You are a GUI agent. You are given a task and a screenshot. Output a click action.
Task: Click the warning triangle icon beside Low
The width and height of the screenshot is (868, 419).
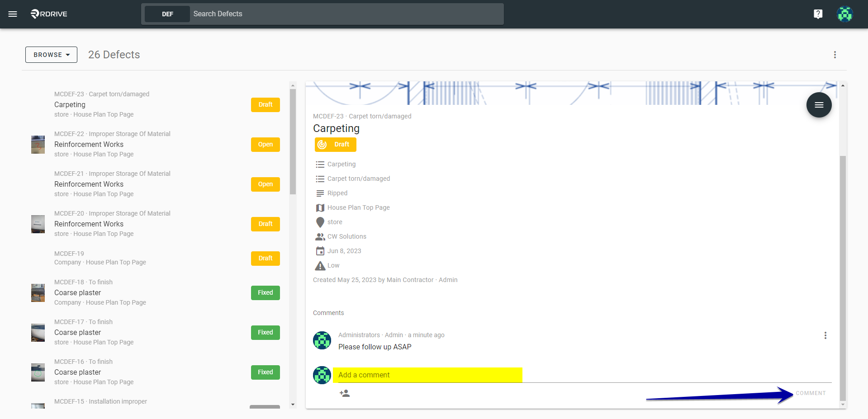[320, 266]
